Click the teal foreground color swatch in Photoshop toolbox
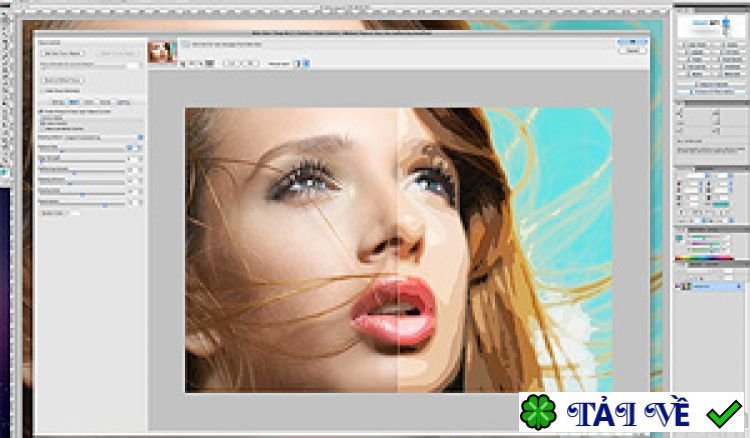The height and width of the screenshot is (438, 750). coord(4,172)
